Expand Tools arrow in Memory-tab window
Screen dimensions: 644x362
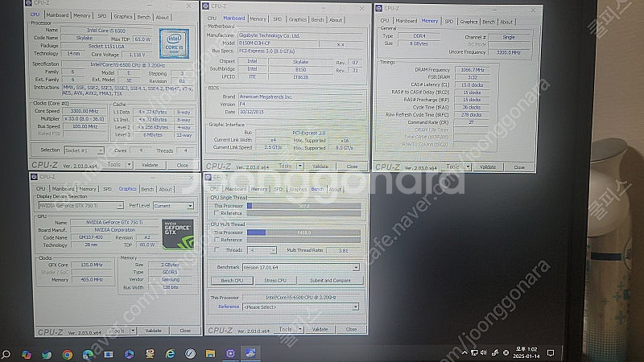[468, 167]
